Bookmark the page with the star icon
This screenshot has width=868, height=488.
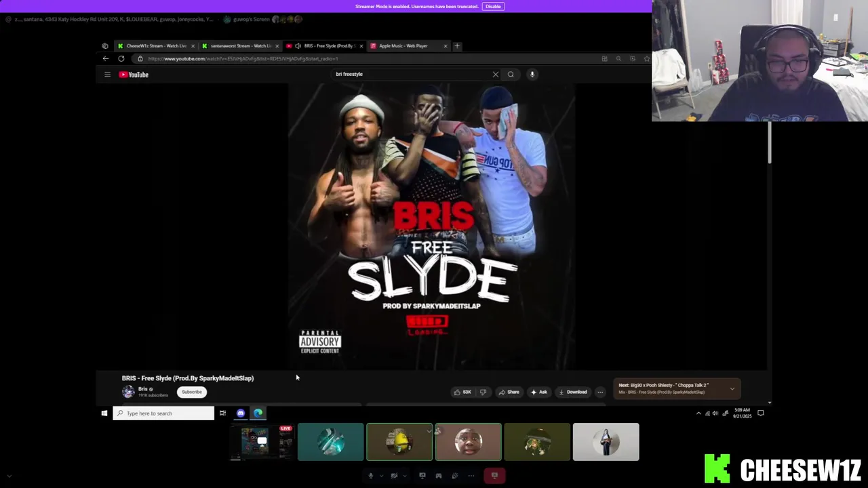pyautogui.click(x=646, y=59)
